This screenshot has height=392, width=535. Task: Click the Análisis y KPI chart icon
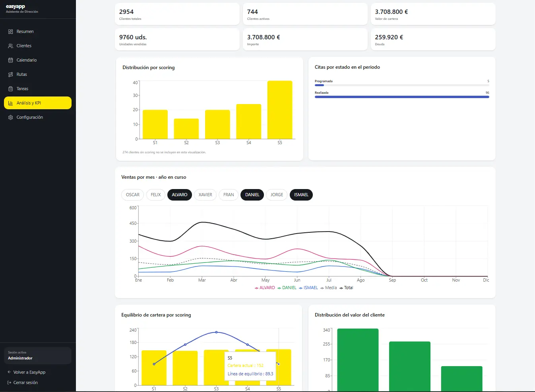[x=11, y=103]
